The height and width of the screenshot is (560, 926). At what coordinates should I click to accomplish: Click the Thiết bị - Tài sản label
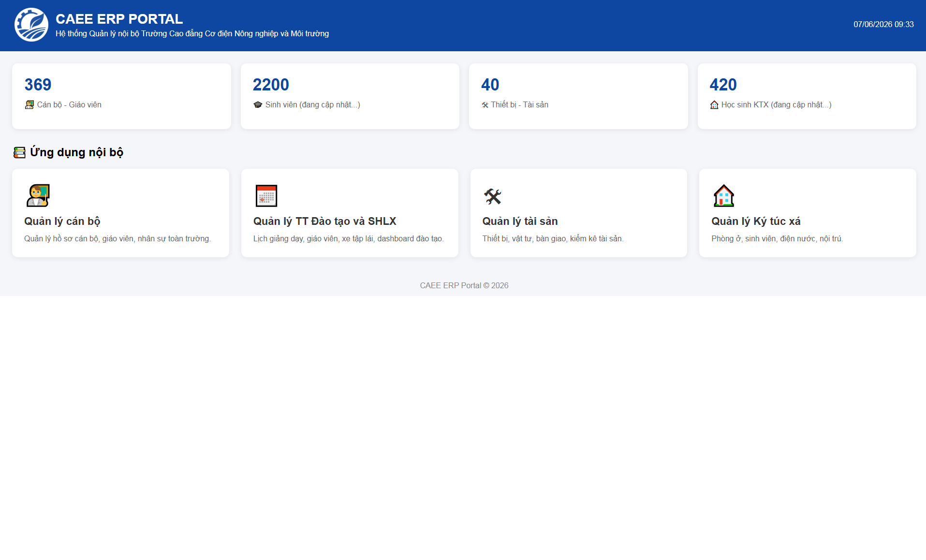[x=520, y=105]
